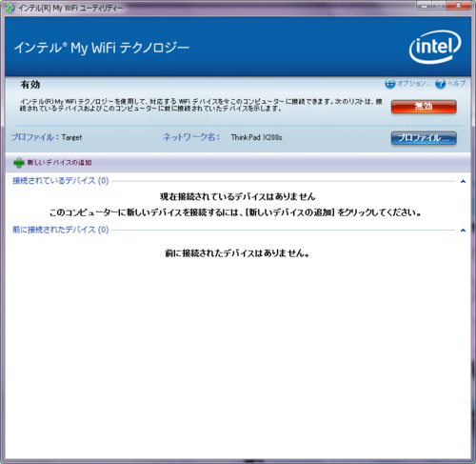476x464 pixels.
Task: Collapse the 前に接続されたデバイス (0) section chevron
Action: (x=463, y=231)
